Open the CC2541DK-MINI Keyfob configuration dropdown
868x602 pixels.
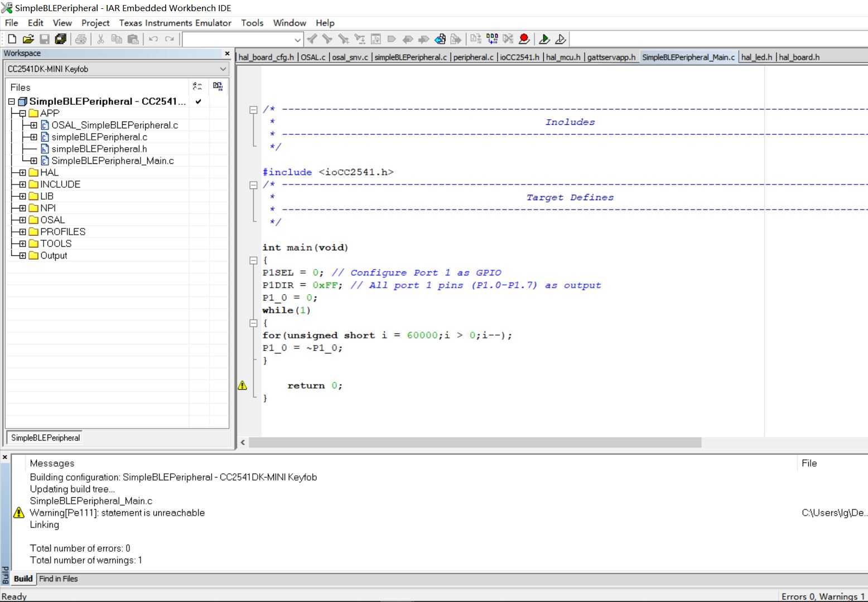(x=117, y=69)
